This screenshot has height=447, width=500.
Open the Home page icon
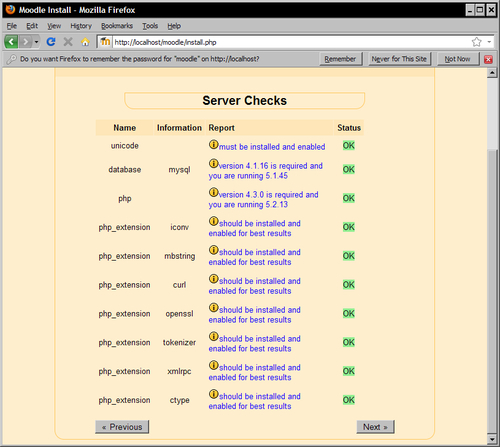85,42
